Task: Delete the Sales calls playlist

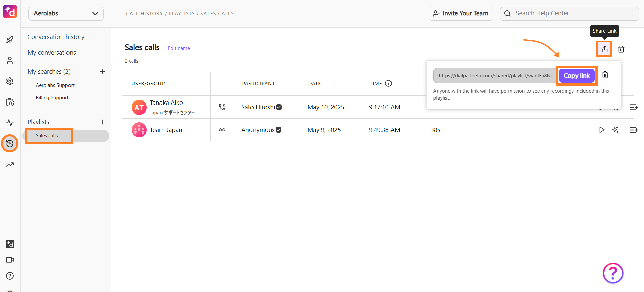Action: [x=621, y=49]
